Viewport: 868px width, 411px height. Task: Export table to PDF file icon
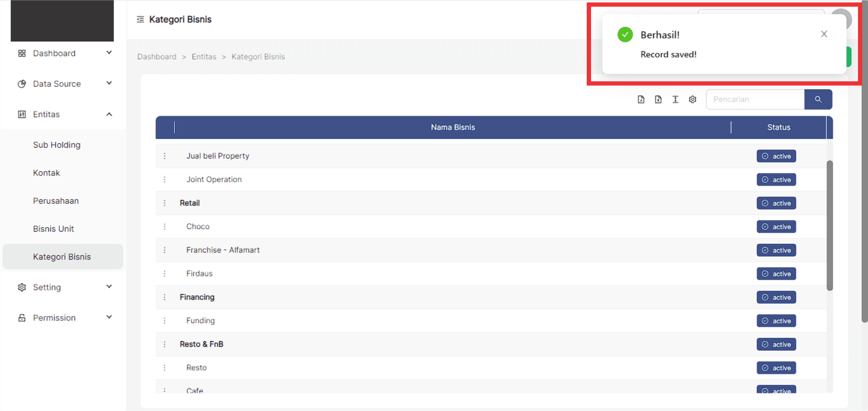[641, 99]
